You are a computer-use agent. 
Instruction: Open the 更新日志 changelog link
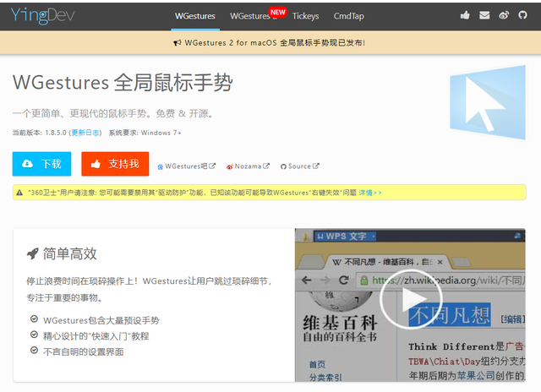[85, 133]
